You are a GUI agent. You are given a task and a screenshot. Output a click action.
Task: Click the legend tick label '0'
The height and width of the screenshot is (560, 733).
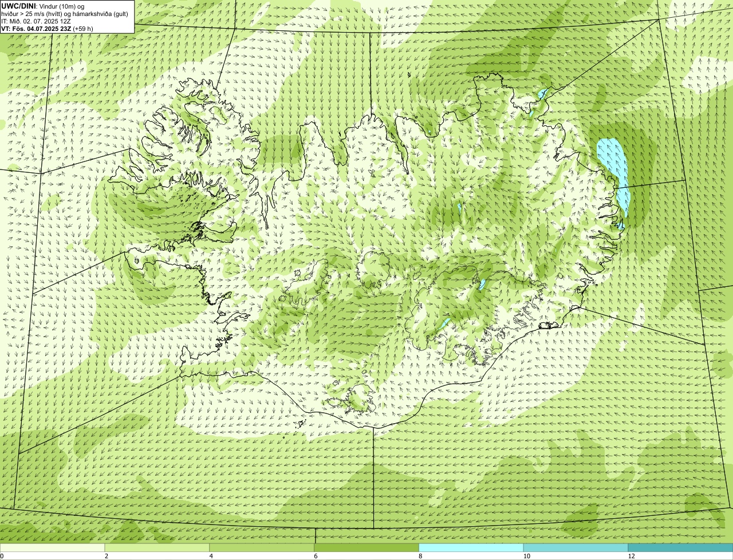(2, 556)
